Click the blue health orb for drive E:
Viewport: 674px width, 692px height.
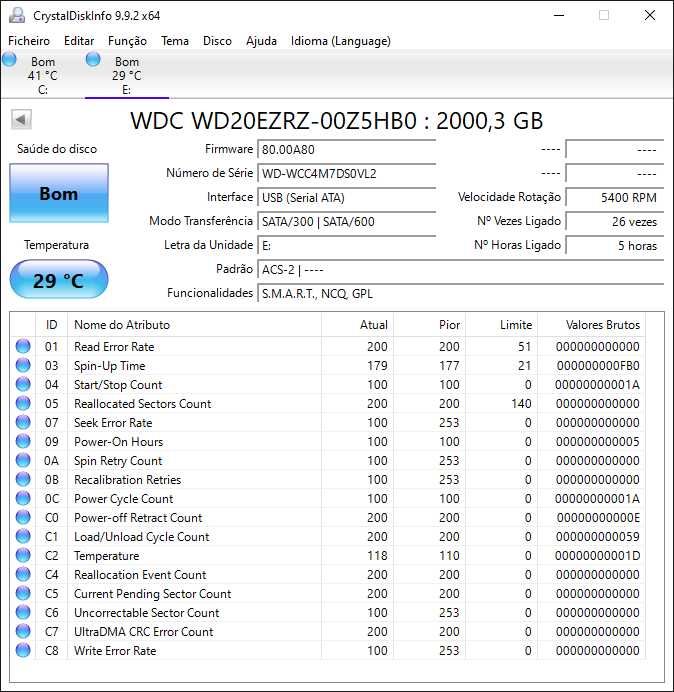[93, 60]
